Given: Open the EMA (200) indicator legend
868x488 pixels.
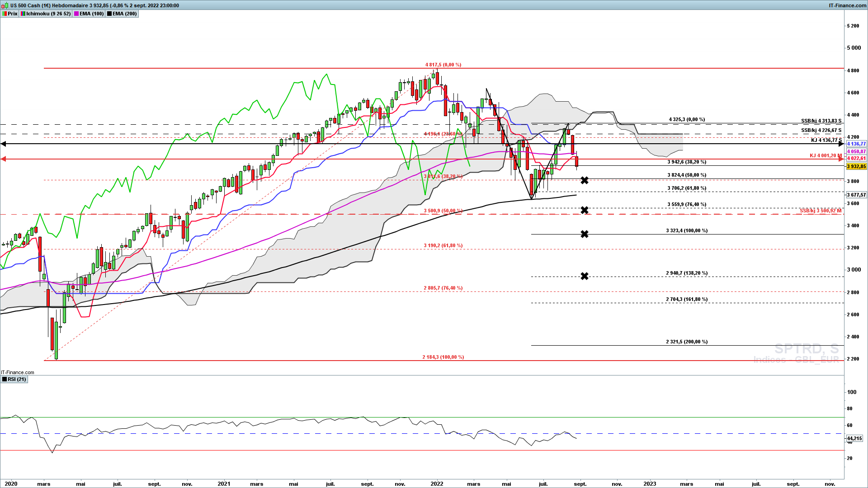Looking at the screenshot, I should [122, 14].
